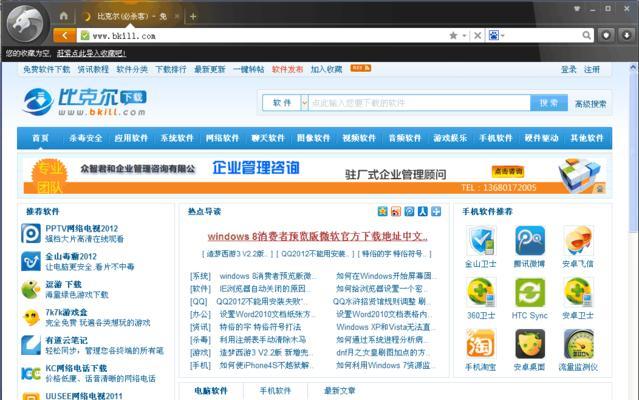This screenshot has width=639, height=400.
Task: Switch to the 手机软件 tab
Action: pos(275,391)
